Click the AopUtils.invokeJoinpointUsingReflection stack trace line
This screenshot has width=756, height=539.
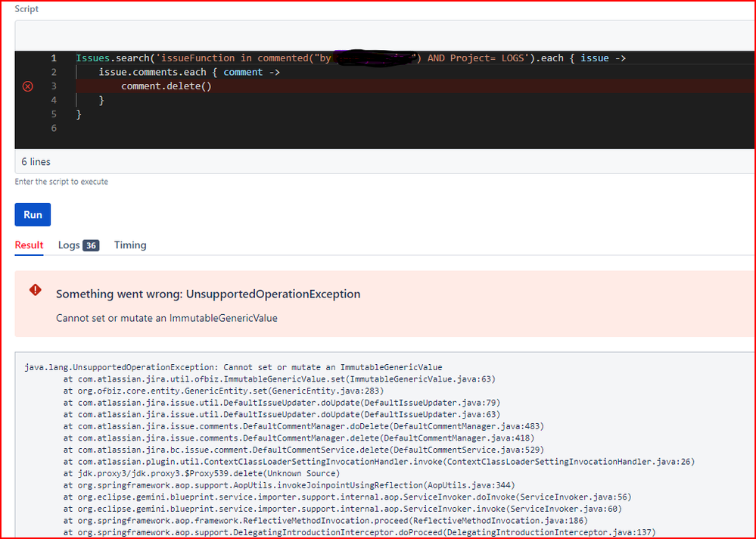289,485
